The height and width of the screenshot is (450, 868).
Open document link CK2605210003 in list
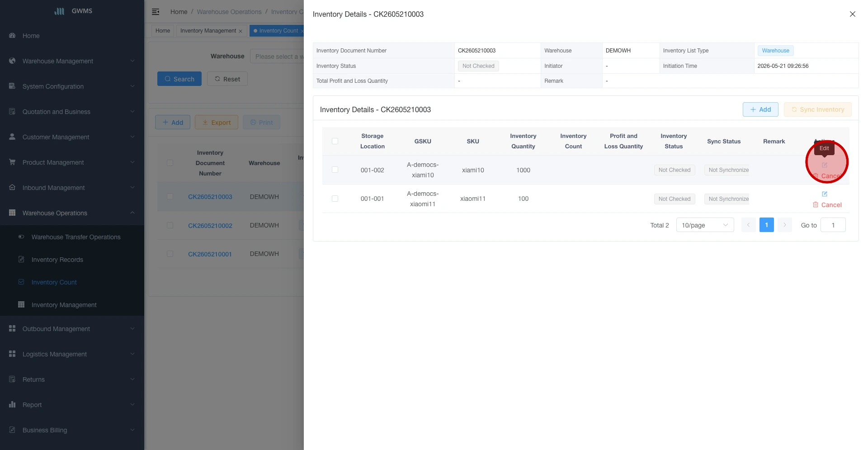[x=210, y=197]
